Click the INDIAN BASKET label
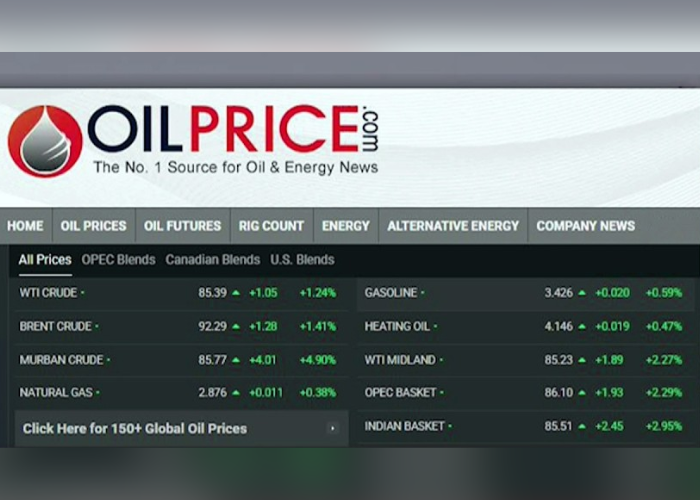Screen dimensions: 700x500 tap(404, 426)
